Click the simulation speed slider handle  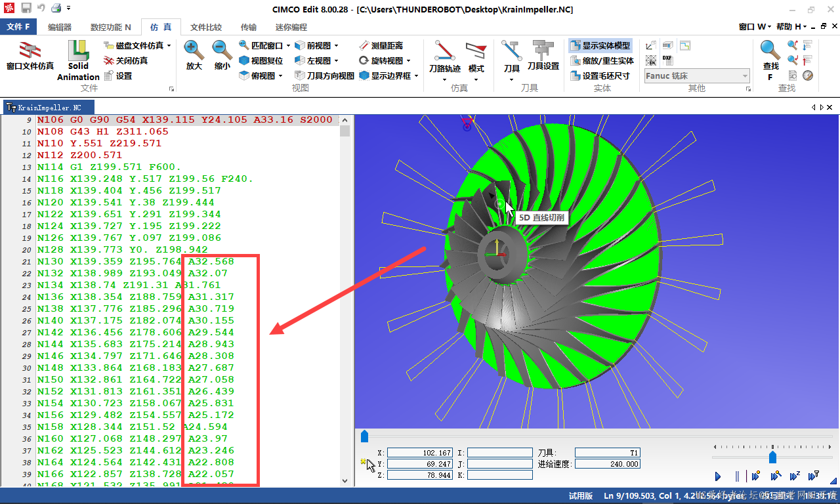pyautogui.click(x=772, y=457)
